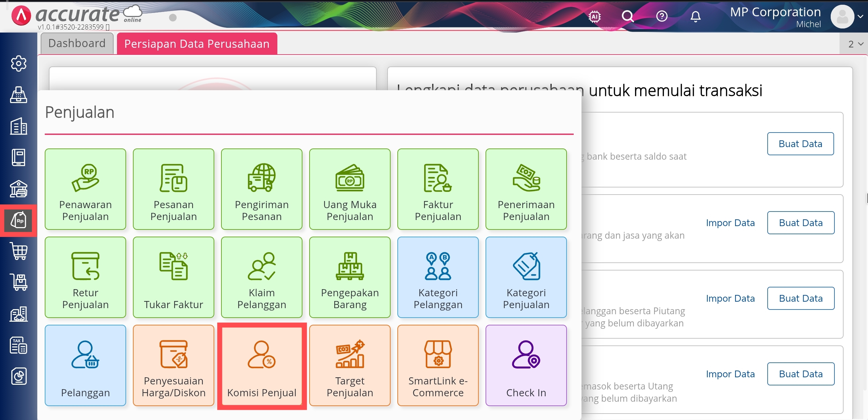Open SmartLink e-Commerce tile
The width and height of the screenshot is (868, 420).
438,366
